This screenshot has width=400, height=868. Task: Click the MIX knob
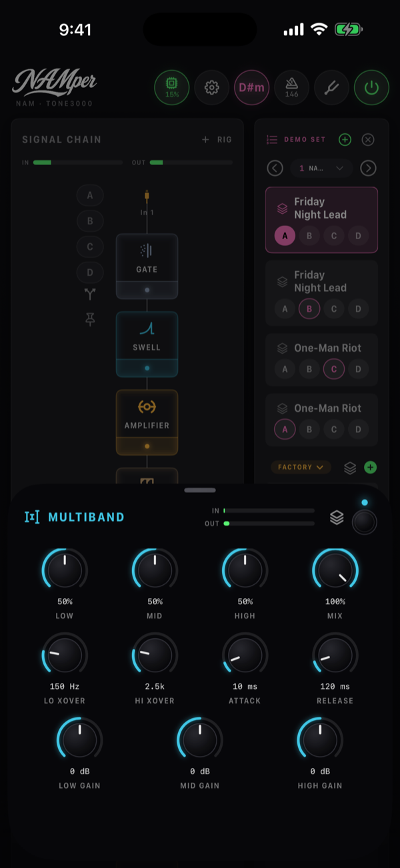(335, 571)
